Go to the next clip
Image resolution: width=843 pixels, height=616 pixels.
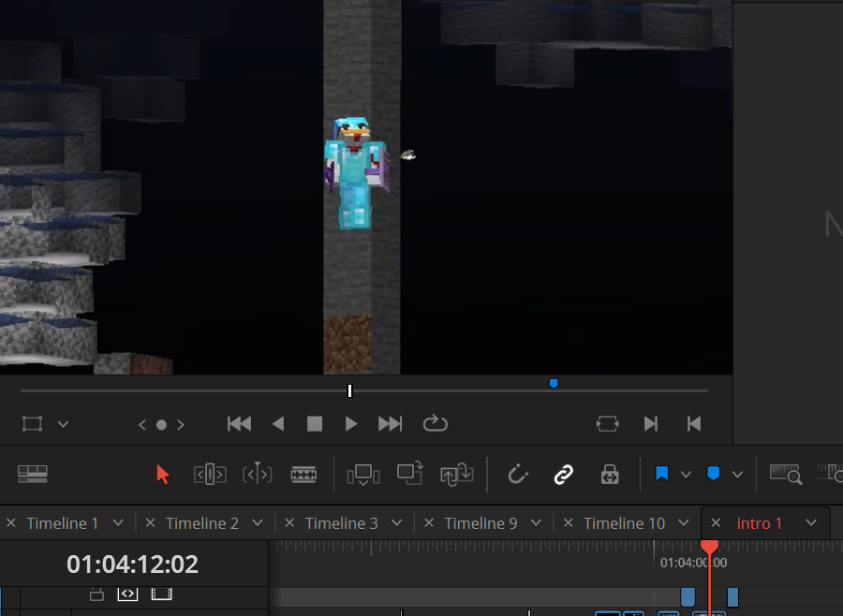651,424
